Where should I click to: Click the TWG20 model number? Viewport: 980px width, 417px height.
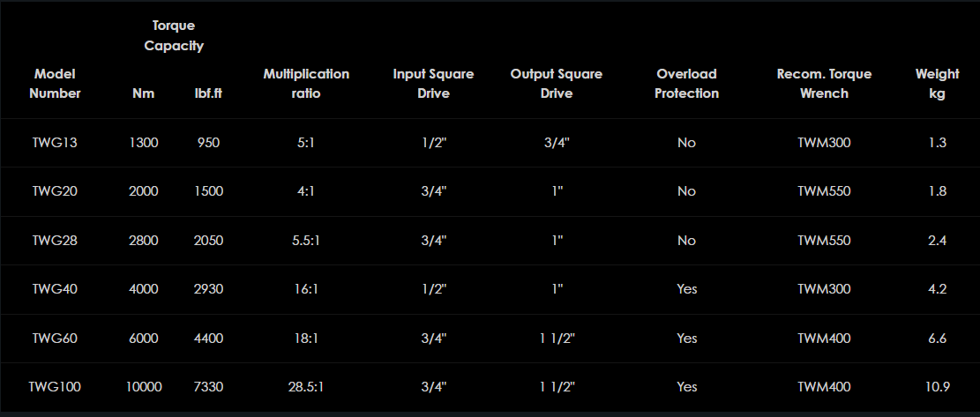pos(55,191)
